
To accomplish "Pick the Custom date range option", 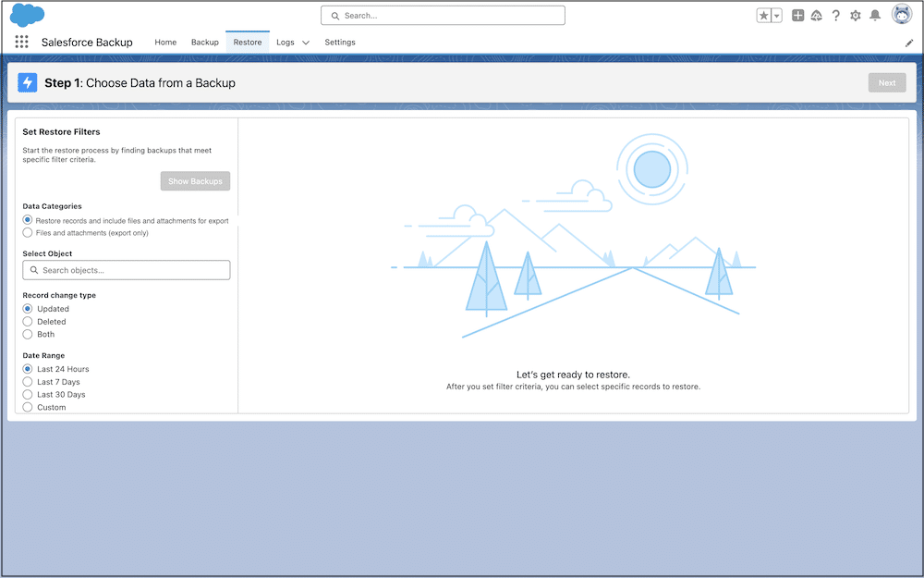I will click(27, 408).
